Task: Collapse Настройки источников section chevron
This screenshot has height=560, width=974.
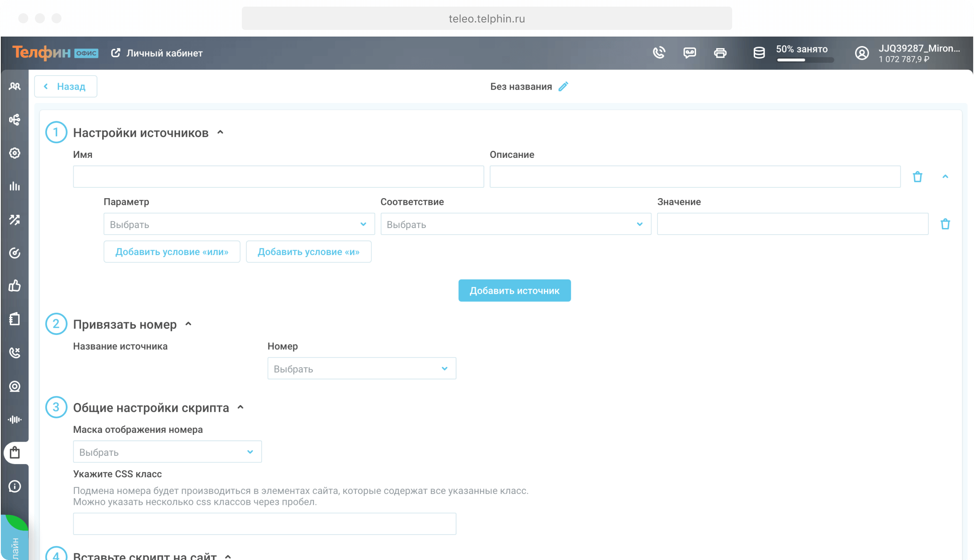Action: [x=221, y=133]
